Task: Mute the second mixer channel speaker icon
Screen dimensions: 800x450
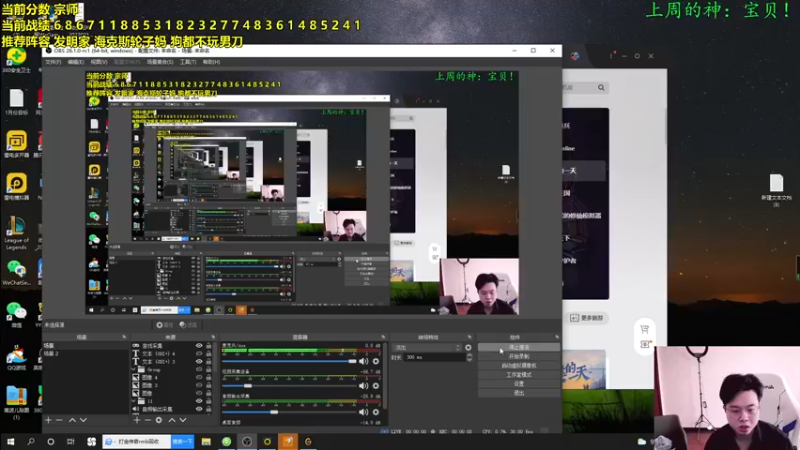Action: (363, 386)
